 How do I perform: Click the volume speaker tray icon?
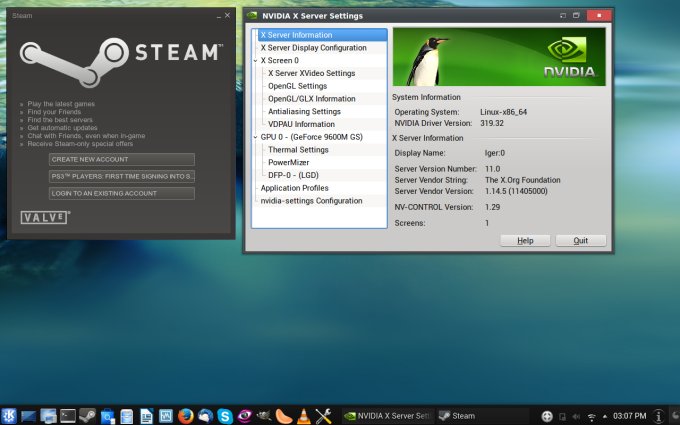coord(576,417)
